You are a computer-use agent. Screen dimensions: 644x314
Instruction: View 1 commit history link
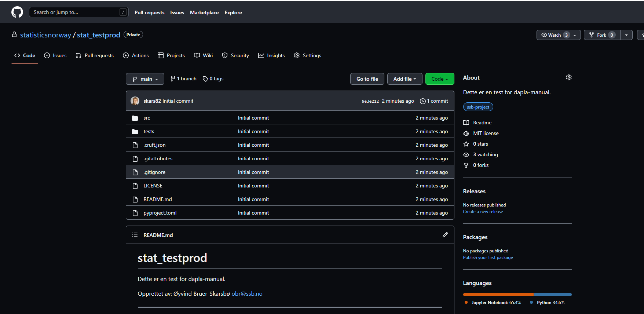(434, 101)
